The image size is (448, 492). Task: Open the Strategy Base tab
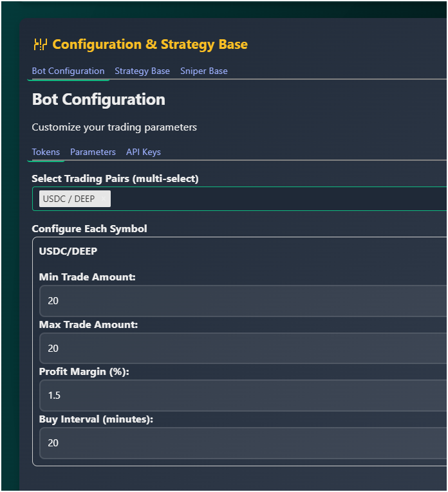[x=142, y=71]
